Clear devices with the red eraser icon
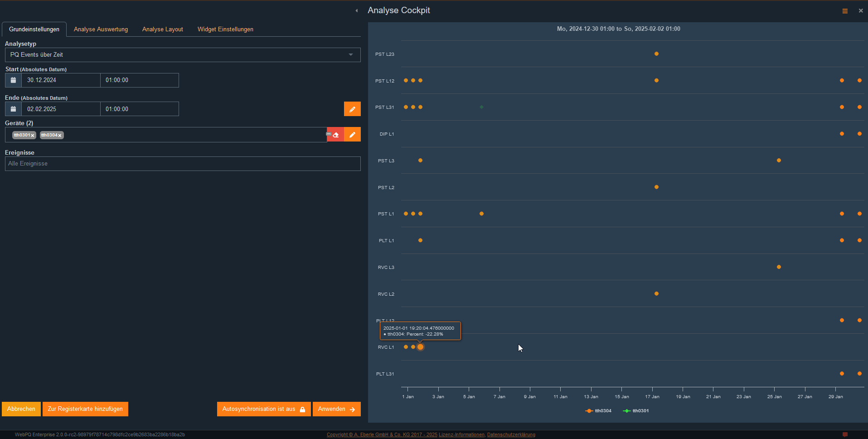This screenshot has width=868, height=439. [x=335, y=135]
